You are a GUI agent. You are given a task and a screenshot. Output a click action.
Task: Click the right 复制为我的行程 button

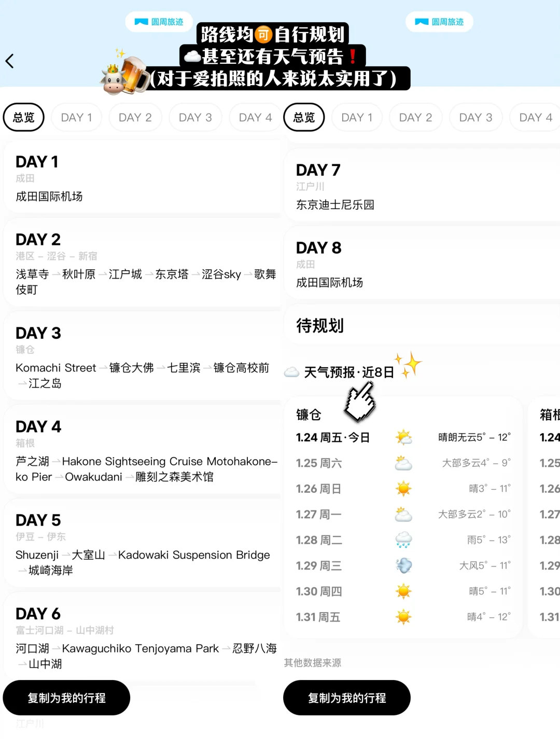tap(346, 698)
